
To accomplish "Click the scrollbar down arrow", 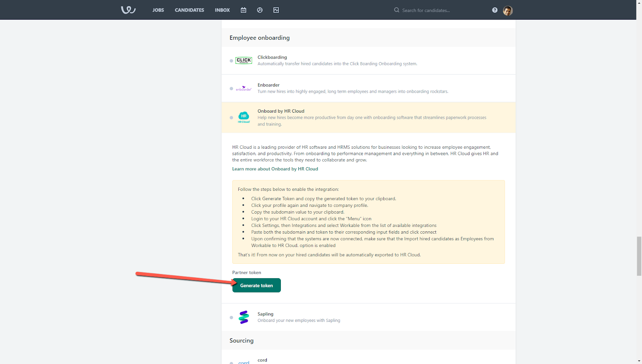I will 639,361.
